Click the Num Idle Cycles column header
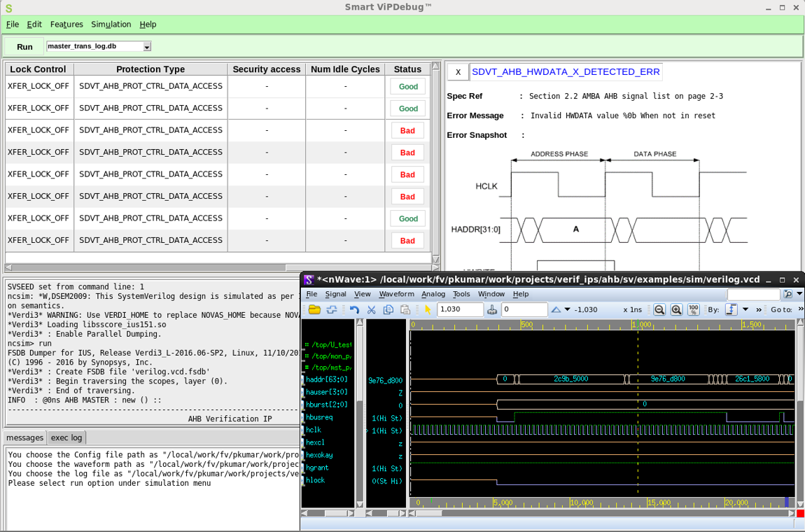Viewport: 805px width, 532px height. coord(345,69)
